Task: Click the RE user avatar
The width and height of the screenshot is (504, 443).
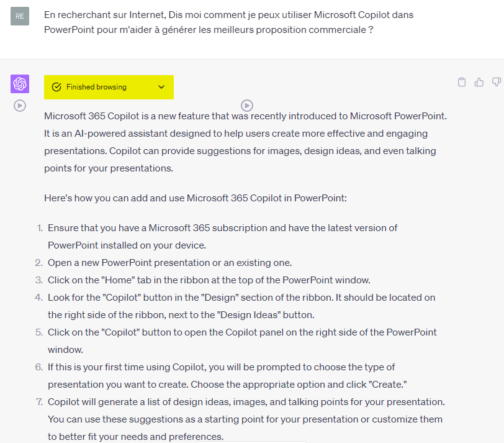Action: click(x=20, y=16)
